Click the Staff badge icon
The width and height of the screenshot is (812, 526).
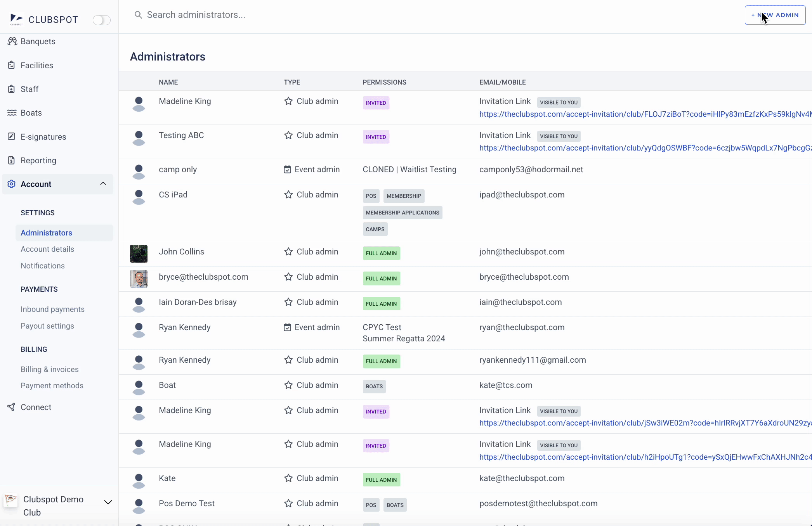(x=12, y=89)
